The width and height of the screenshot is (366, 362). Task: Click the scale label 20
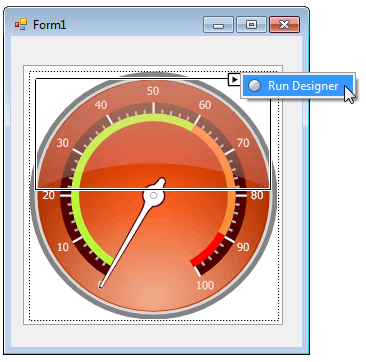pyautogui.click(x=49, y=195)
